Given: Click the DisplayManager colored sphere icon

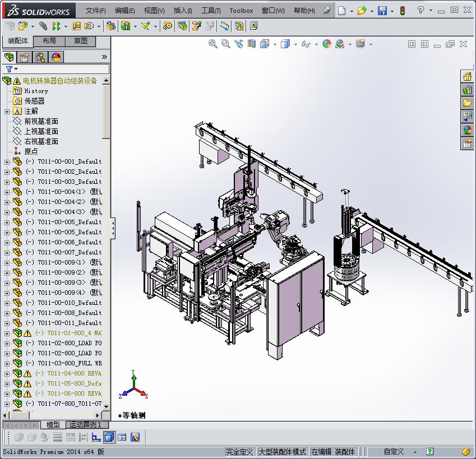Looking at the screenshot, I should pos(56,57).
